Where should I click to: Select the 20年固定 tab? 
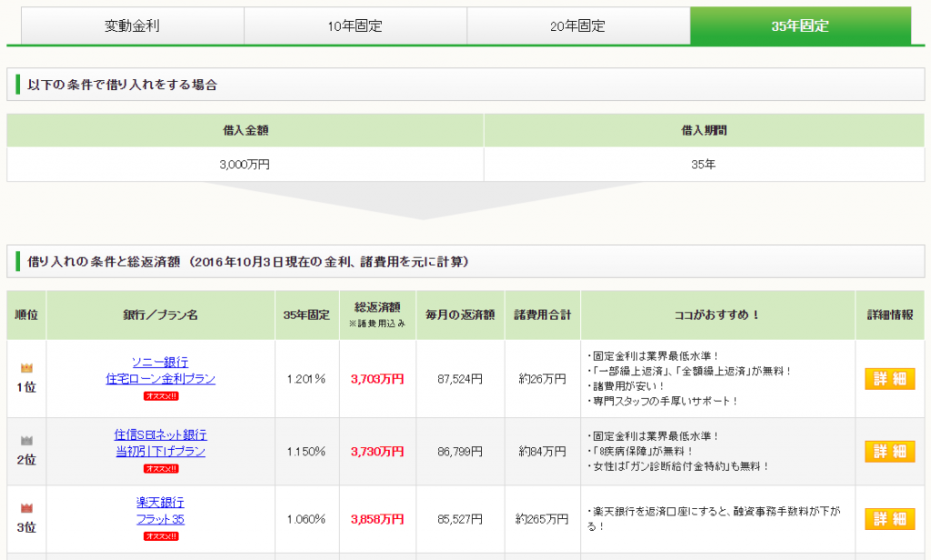(x=578, y=25)
